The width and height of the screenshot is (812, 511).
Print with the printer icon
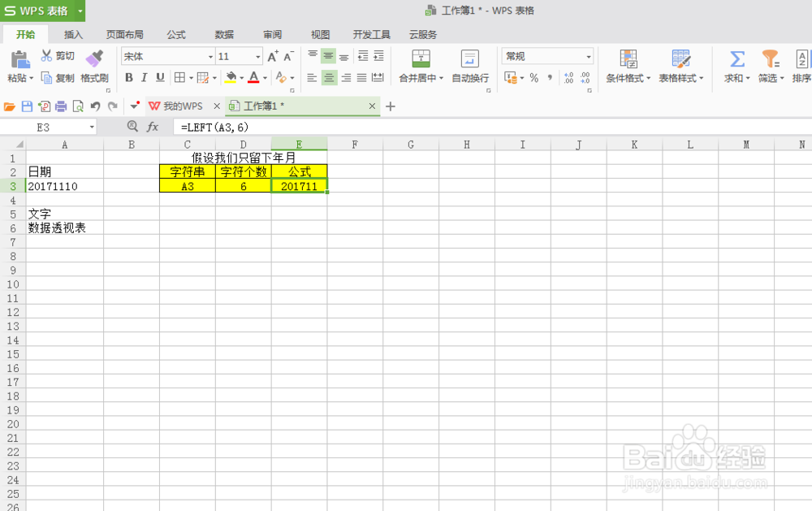[61, 106]
